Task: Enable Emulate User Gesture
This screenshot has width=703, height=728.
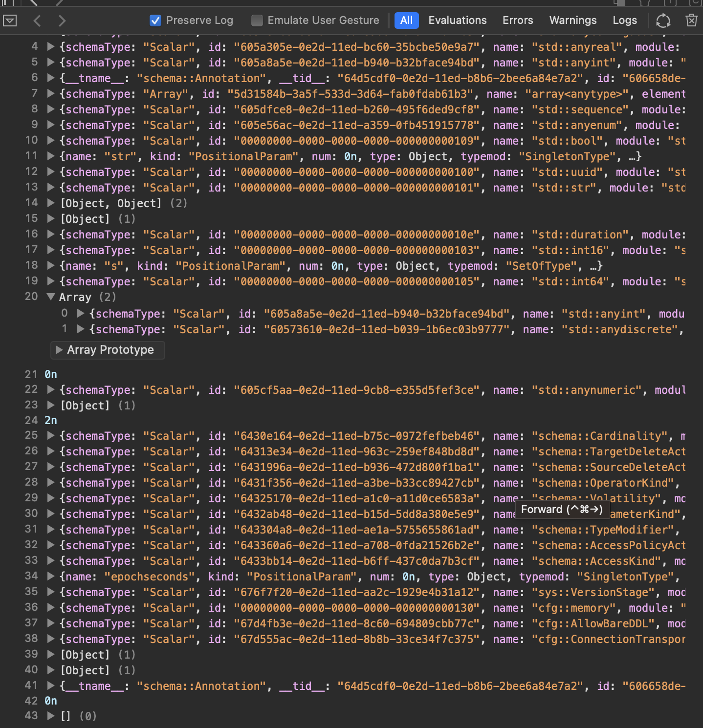Action: coord(256,21)
